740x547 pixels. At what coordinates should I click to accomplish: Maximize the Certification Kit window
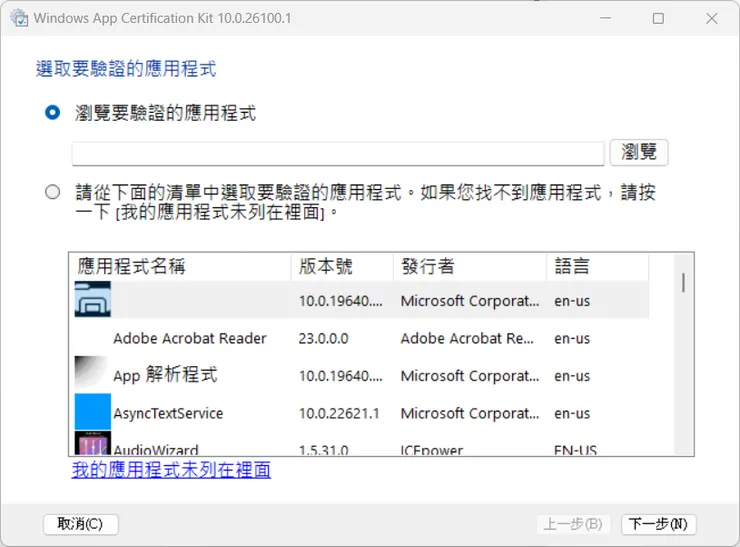(658, 18)
